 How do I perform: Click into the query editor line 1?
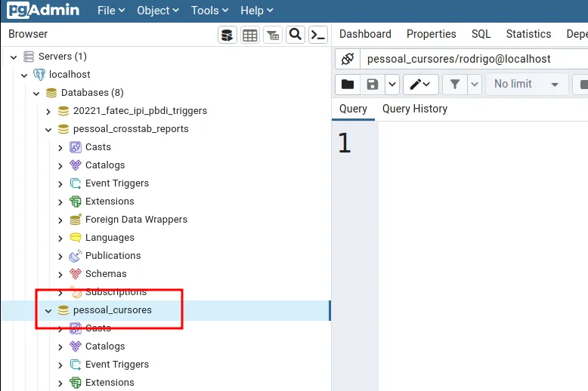[x=483, y=143]
